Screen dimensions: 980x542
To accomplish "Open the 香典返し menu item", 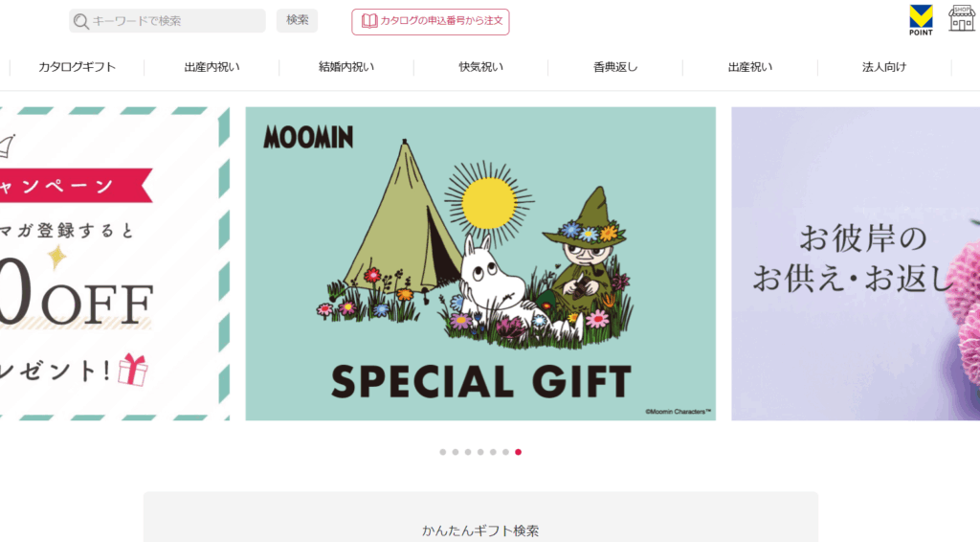I will pyautogui.click(x=615, y=67).
